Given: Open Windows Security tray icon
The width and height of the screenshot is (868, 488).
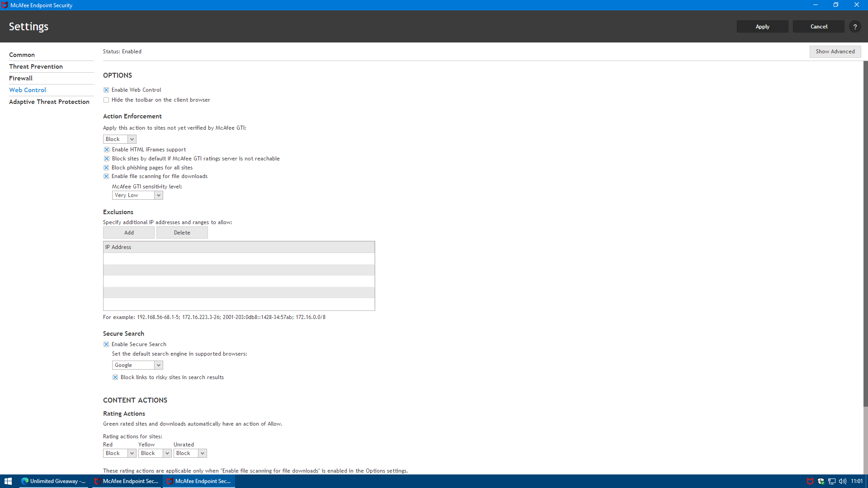Looking at the screenshot, I should (x=821, y=481).
